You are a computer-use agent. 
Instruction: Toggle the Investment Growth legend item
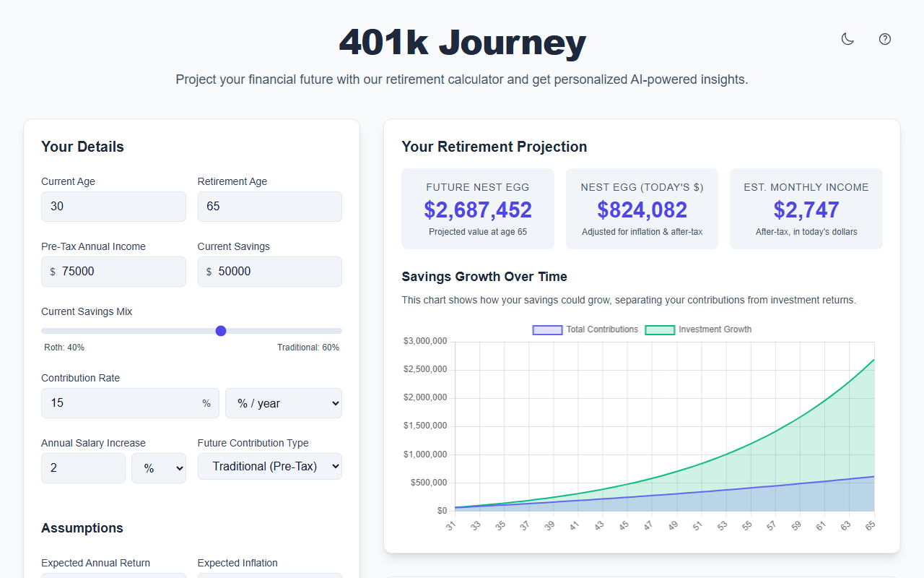point(698,329)
